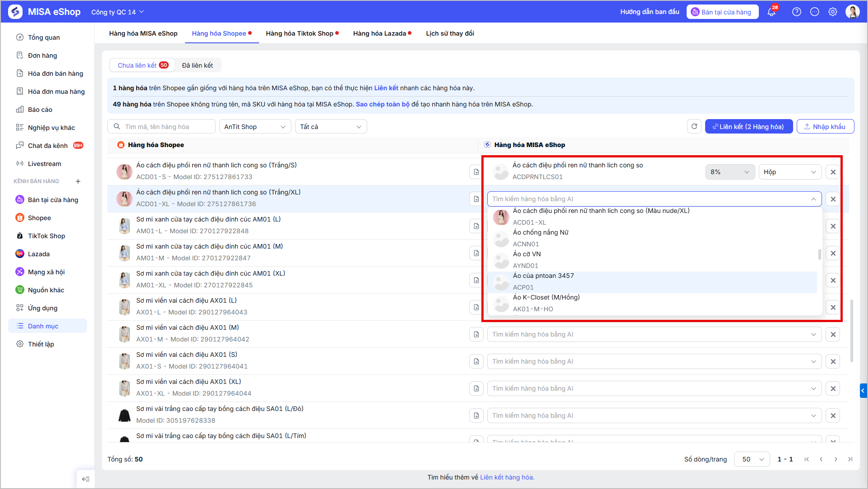868x489 pixels.
Task: Click the Sao chép toàn bộ link
Action: tap(383, 104)
